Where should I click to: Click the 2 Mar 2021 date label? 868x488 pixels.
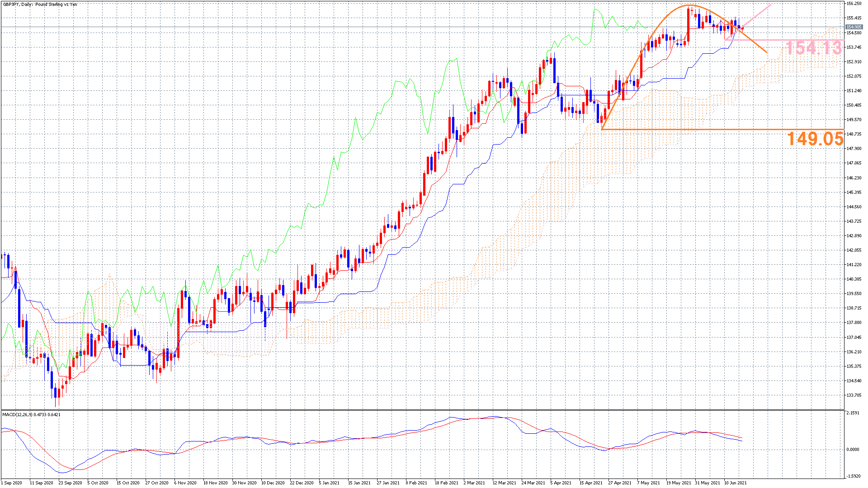point(474,483)
